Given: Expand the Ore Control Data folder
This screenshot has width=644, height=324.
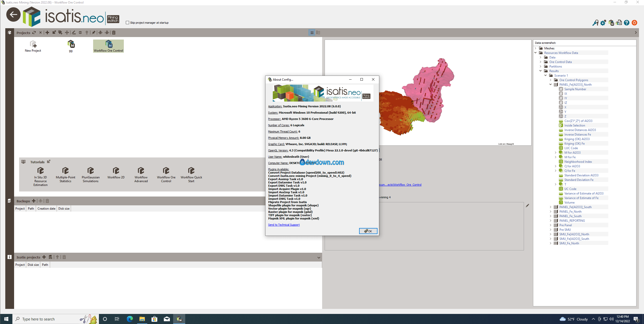Looking at the screenshot, I should 541,62.
